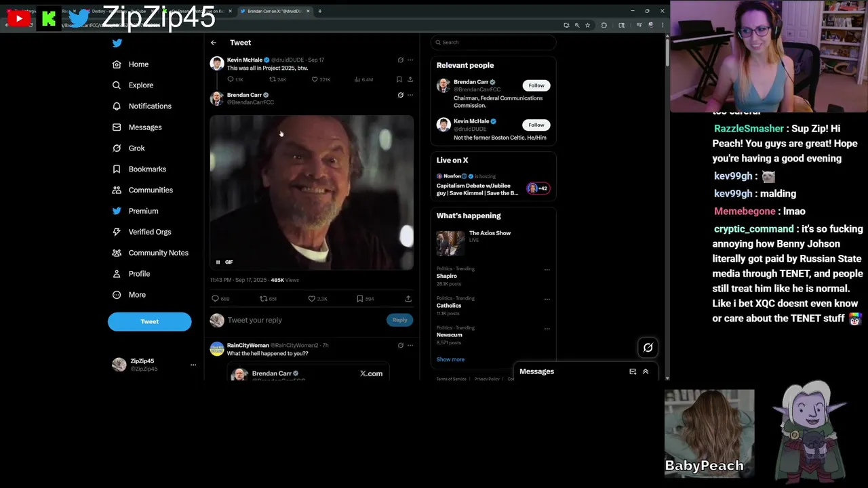The width and height of the screenshot is (868, 488).
Task: Click Grok icon on Brendan Carr tweet
Action: pyautogui.click(x=400, y=95)
